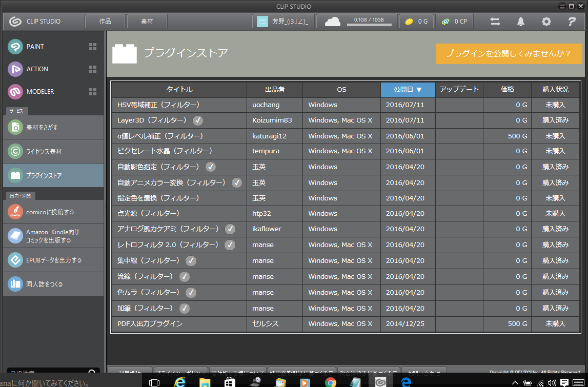The width and height of the screenshot is (588, 387).
Task: Click 未購入 status for α値レベル補正
Action: 555,136
